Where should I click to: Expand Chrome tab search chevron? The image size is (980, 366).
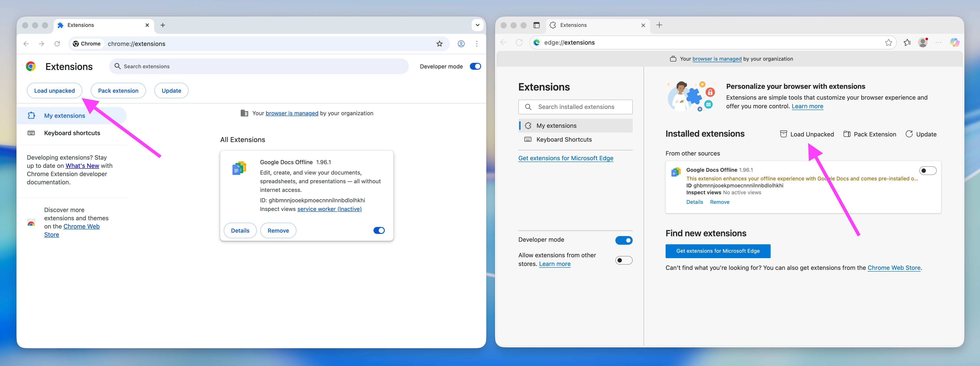click(477, 25)
